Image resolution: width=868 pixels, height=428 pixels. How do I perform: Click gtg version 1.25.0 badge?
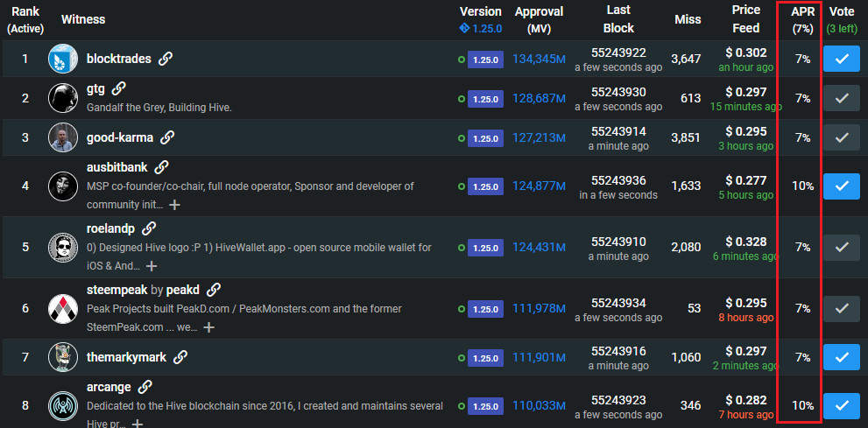[x=485, y=99]
